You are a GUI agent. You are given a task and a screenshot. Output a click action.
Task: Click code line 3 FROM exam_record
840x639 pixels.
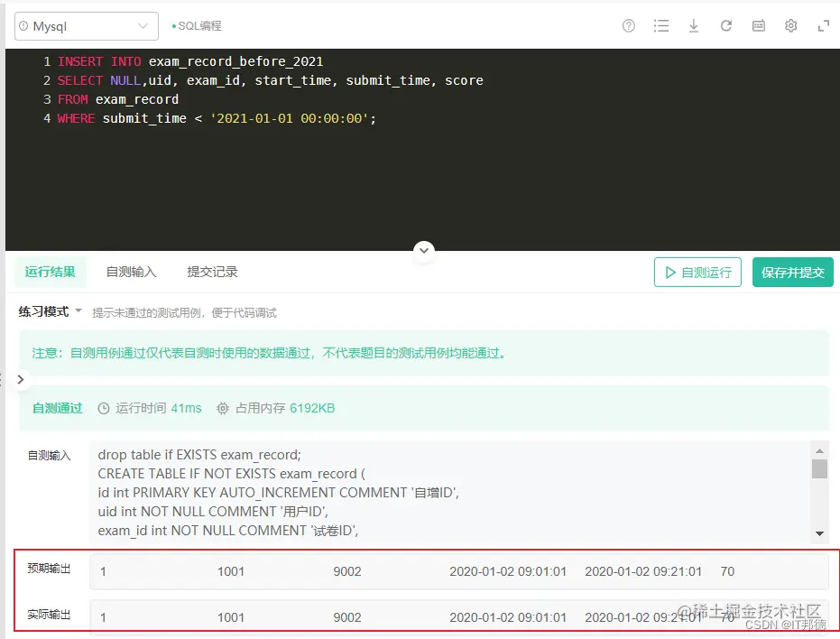118,99
